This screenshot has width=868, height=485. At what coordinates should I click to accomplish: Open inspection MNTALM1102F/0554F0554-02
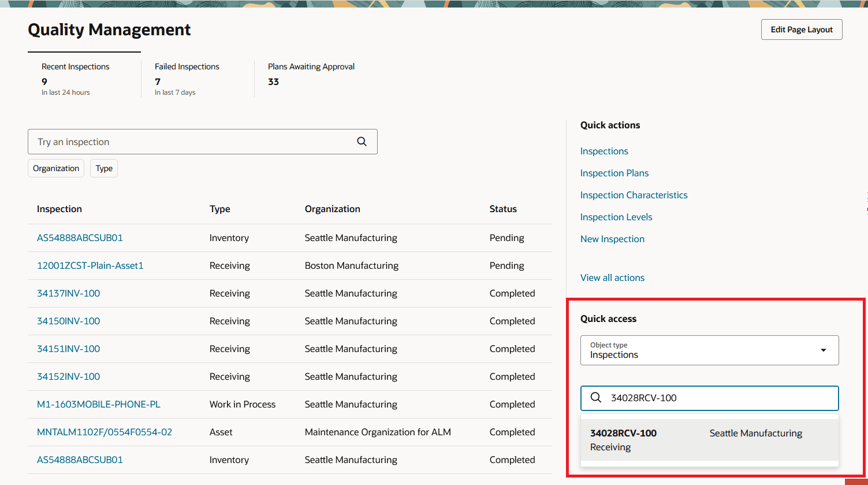(x=105, y=432)
